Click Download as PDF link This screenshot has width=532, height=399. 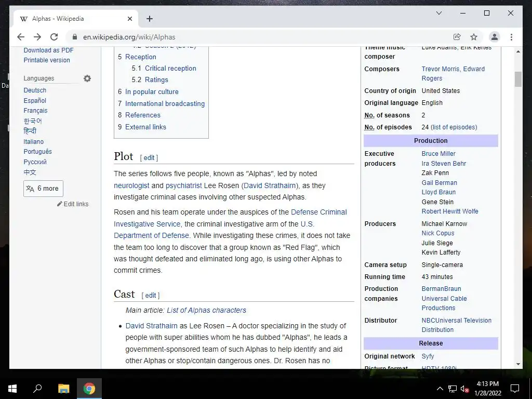(48, 50)
